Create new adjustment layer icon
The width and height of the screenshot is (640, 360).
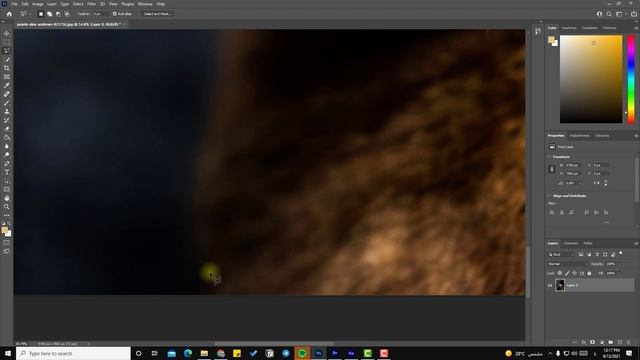point(602,342)
